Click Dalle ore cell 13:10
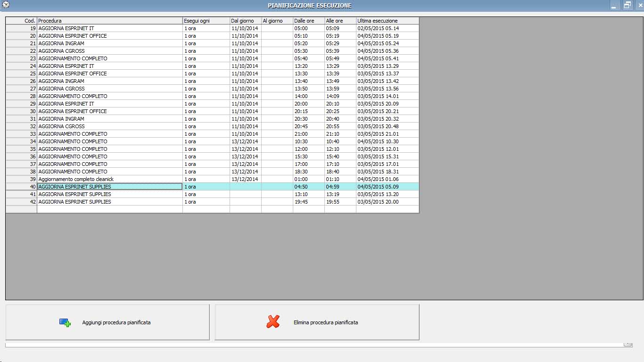The image size is (644, 362). coord(309,194)
